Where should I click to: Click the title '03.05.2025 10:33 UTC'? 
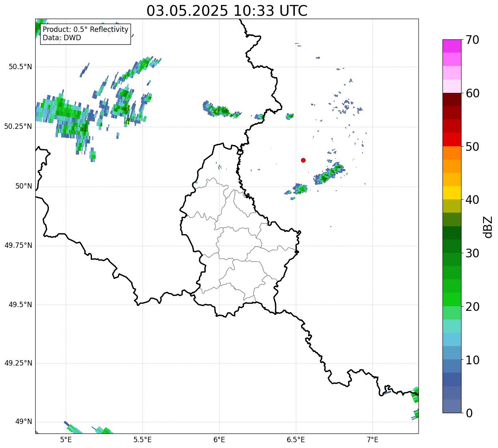coord(227,11)
